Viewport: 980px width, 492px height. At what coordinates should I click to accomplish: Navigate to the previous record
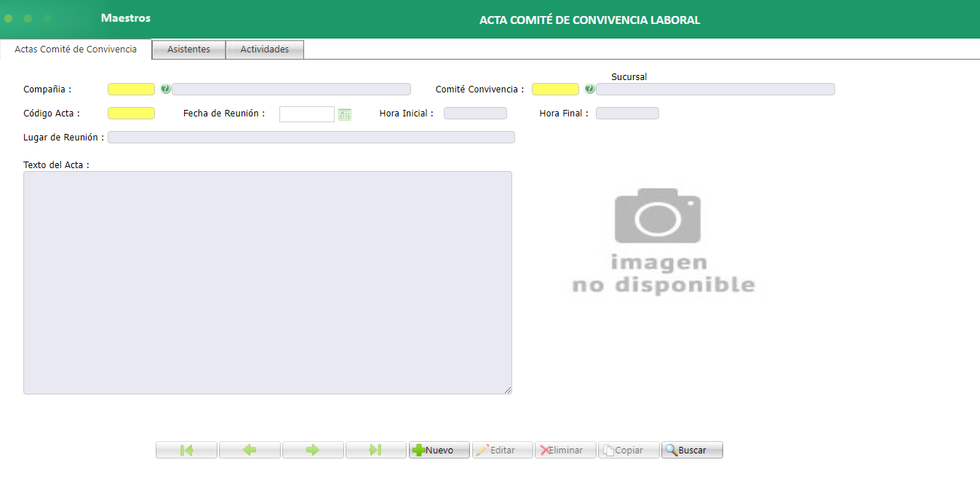250,449
